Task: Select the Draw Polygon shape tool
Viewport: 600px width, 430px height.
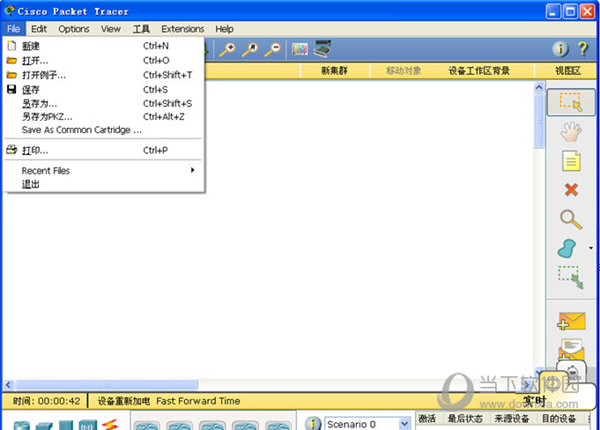Action: [567, 248]
